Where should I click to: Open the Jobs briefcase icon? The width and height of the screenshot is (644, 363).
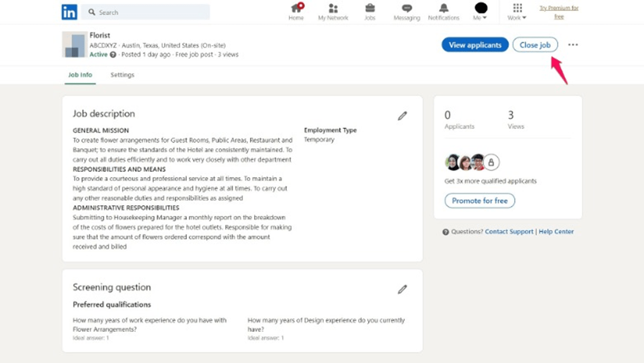click(370, 9)
